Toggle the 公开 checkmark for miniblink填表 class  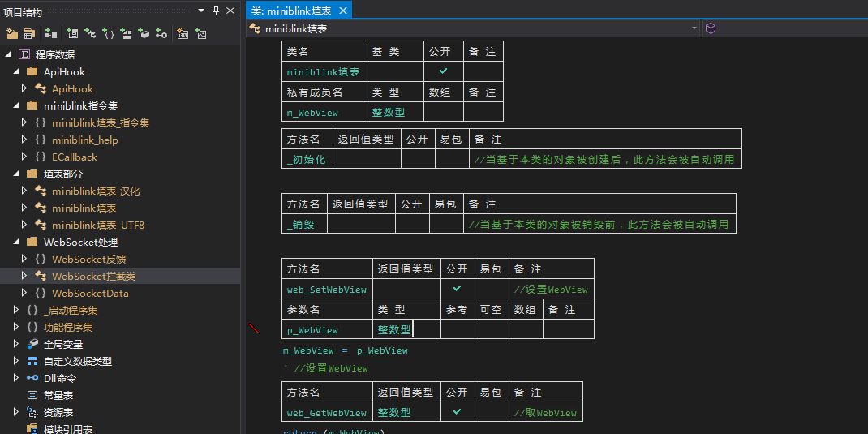(x=444, y=71)
